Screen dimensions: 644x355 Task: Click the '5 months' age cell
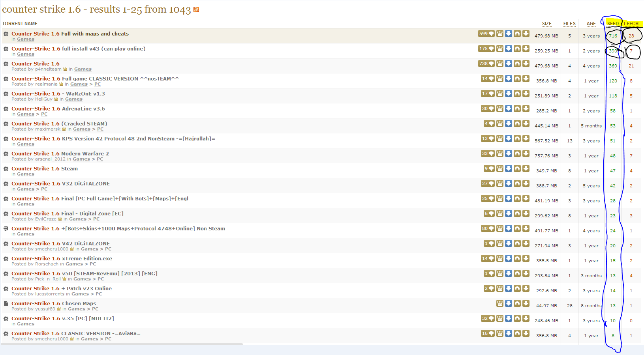591,126
